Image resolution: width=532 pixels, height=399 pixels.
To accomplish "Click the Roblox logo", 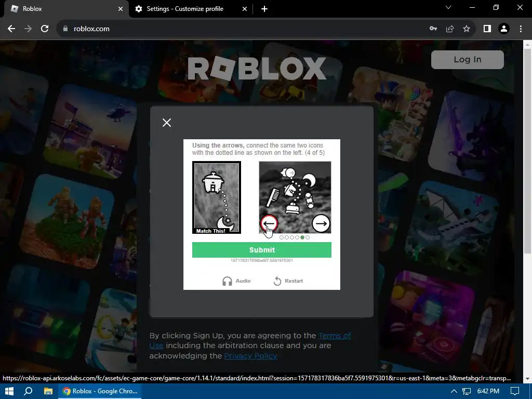I will point(257,68).
